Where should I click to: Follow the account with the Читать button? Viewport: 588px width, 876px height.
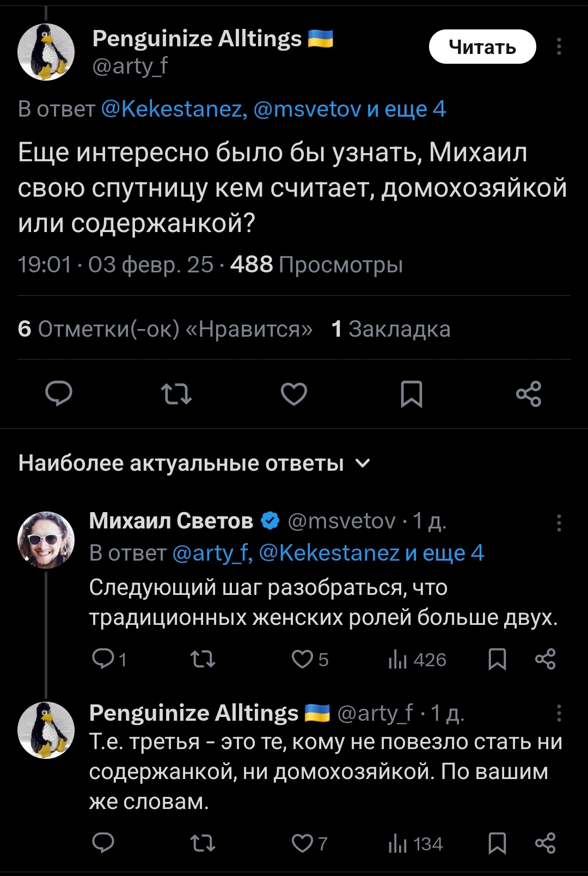click(x=482, y=47)
